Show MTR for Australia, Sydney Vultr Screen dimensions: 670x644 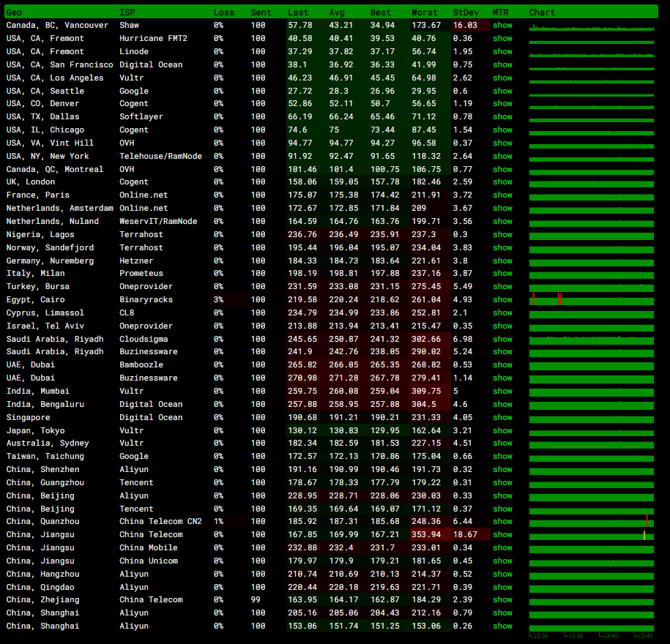coord(502,443)
